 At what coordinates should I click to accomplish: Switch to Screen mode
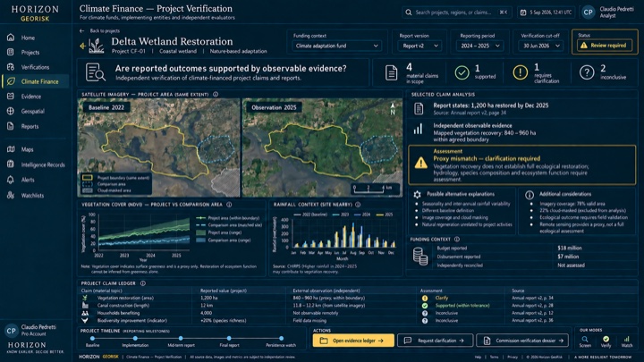click(x=585, y=341)
